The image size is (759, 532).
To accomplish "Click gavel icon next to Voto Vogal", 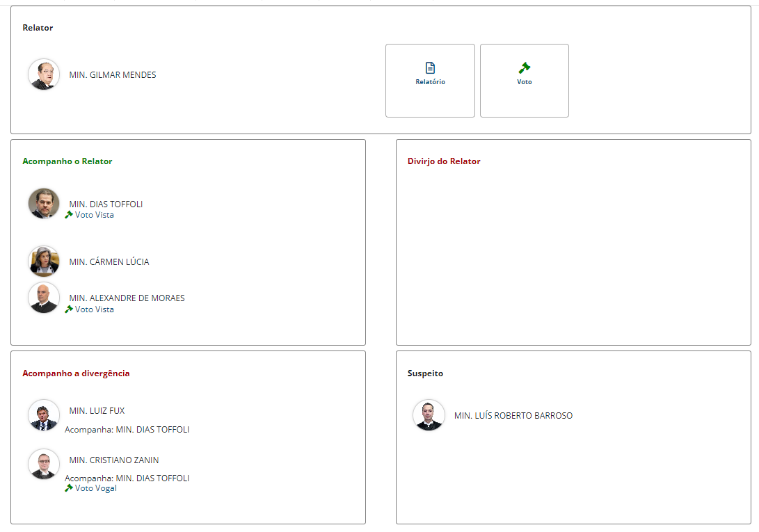I will 69,488.
